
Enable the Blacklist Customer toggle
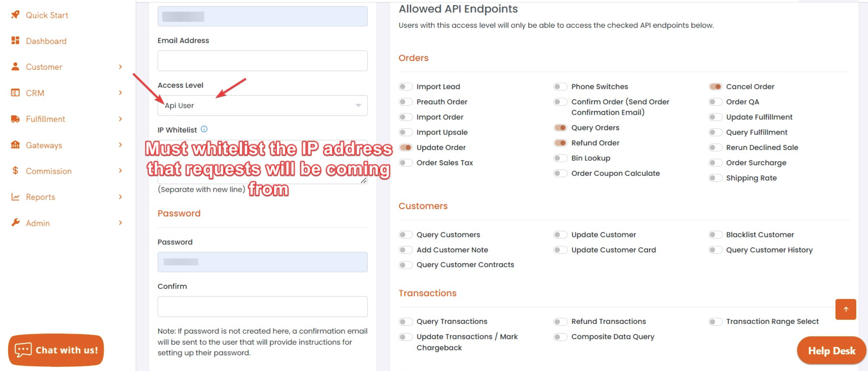(715, 235)
